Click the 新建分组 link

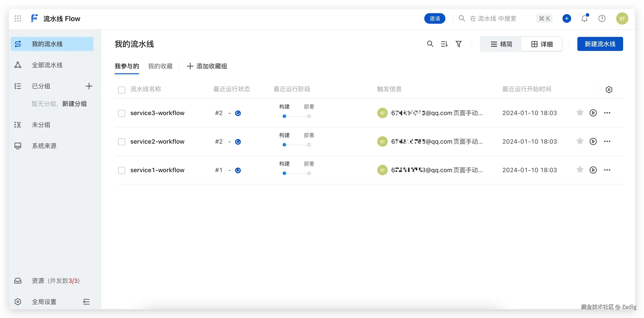pos(75,104)
